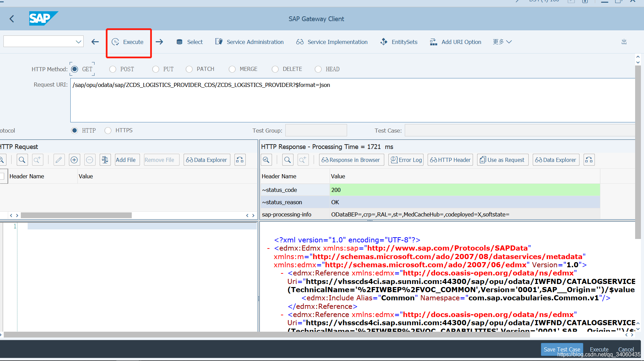Click Response in Browser button
This screenshot has width=644, height=361.
[x=352, y=160]
